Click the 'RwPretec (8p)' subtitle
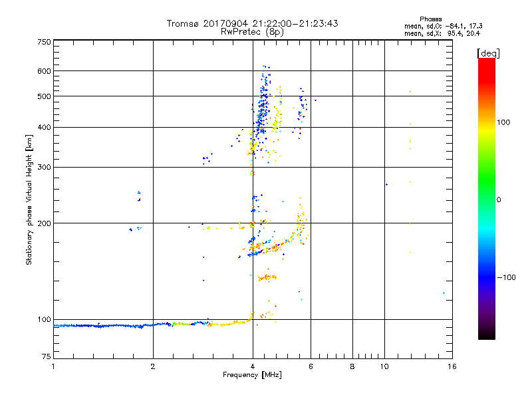 (252, 32)
